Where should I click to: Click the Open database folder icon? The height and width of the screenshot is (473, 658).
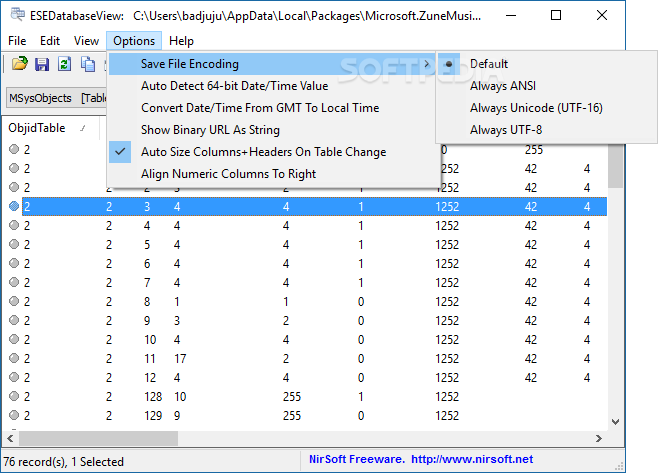pyautogui.click(x=19, y=64)
